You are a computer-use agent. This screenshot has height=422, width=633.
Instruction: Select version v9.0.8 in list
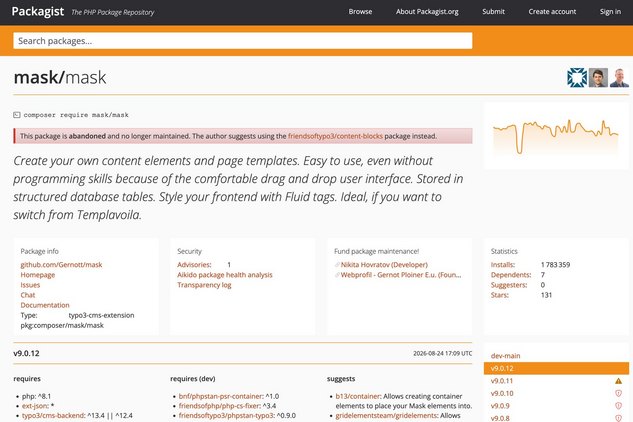pyautogui.click(x=500, y=418)
